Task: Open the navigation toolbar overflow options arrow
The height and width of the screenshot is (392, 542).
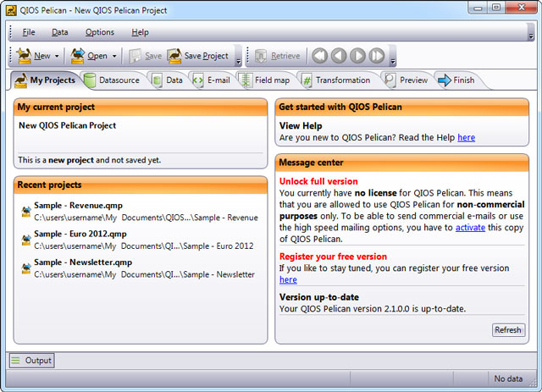Action: pyautogui.click(x=393, y=61)
